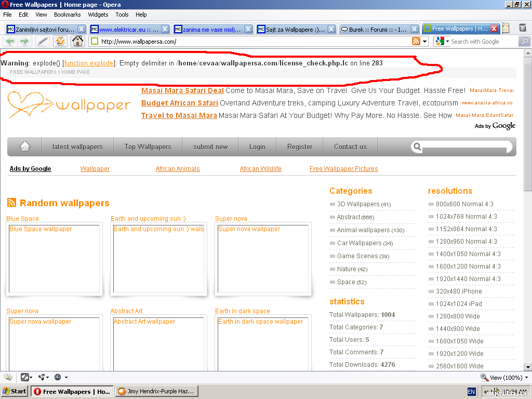Viewport: 532px width, 399px height.
Task: Click scrollbar up arrow of the page
Action: click(528, 54)
